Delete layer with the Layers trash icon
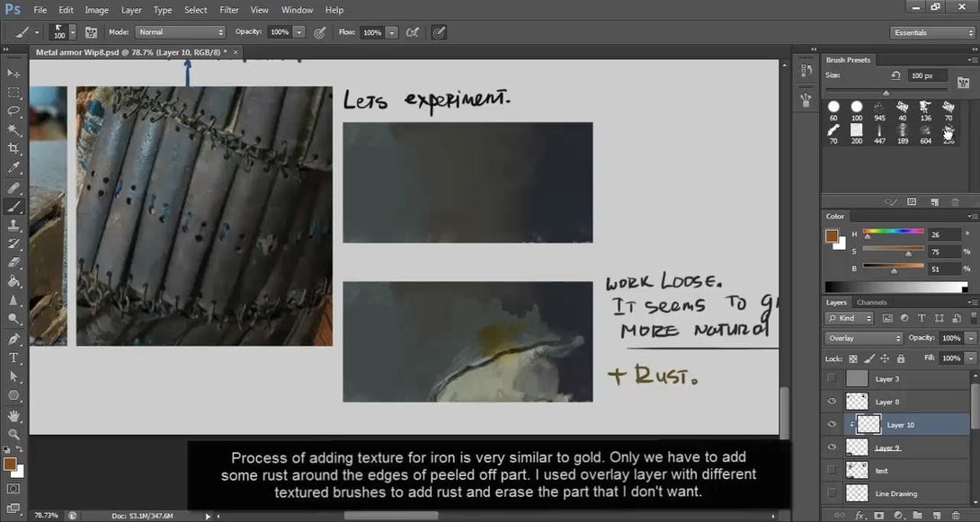The height and width of the screenshot is (522, 980). click(955, 516)
